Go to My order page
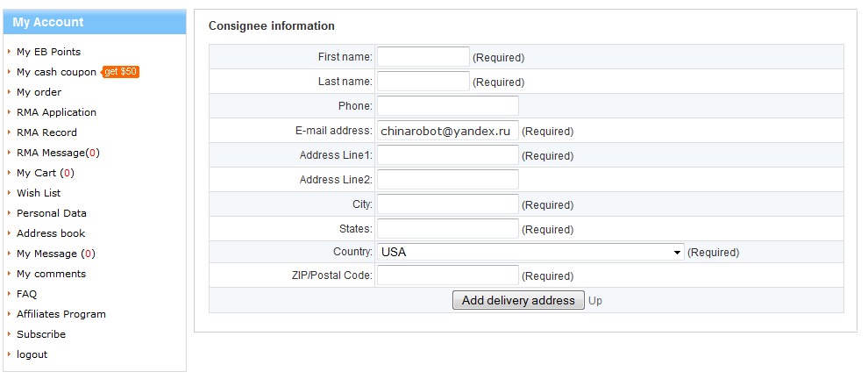Screen dimensions: 868x379 tap(39, 92)
